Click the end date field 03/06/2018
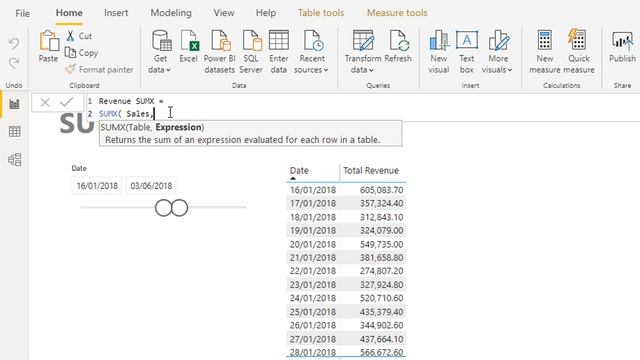640x360 pixels. pyautogui.click(x=151, y=186)
